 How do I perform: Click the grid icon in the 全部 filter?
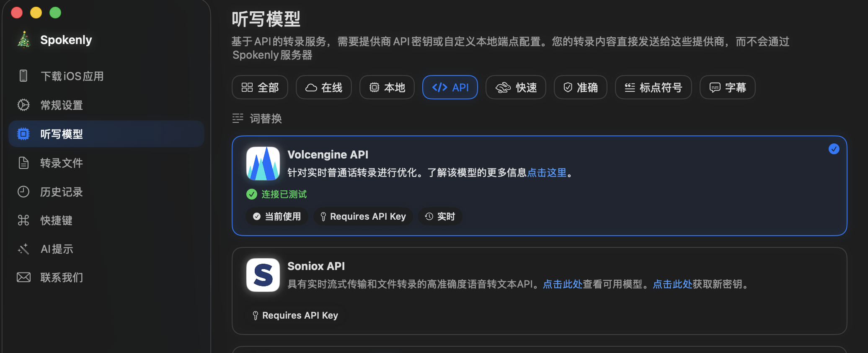pyautogui.click(x=247, y=87)
